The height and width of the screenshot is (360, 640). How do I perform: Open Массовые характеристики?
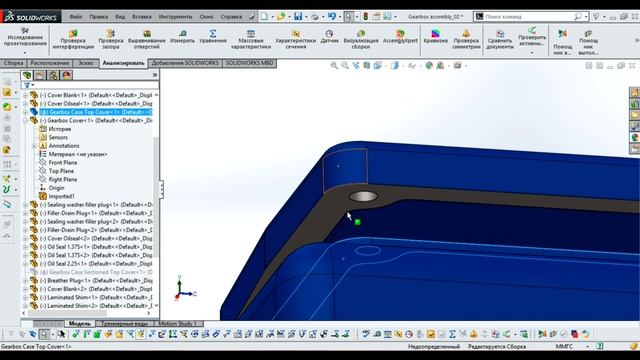pyautogui.click(x=251, y=39)
